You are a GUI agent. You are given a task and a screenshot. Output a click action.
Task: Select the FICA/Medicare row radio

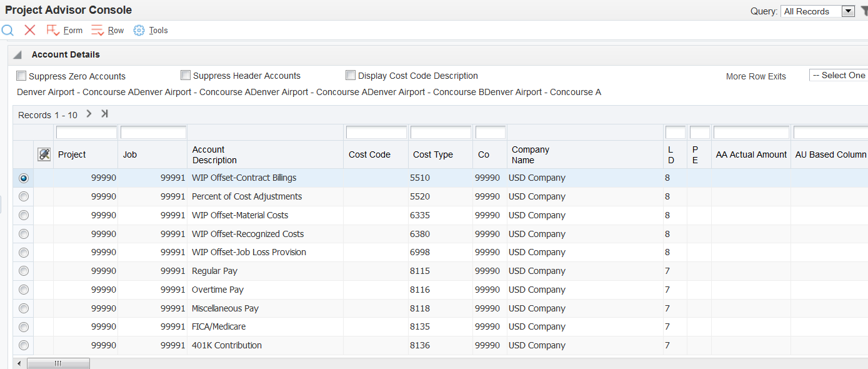(24, 326)
